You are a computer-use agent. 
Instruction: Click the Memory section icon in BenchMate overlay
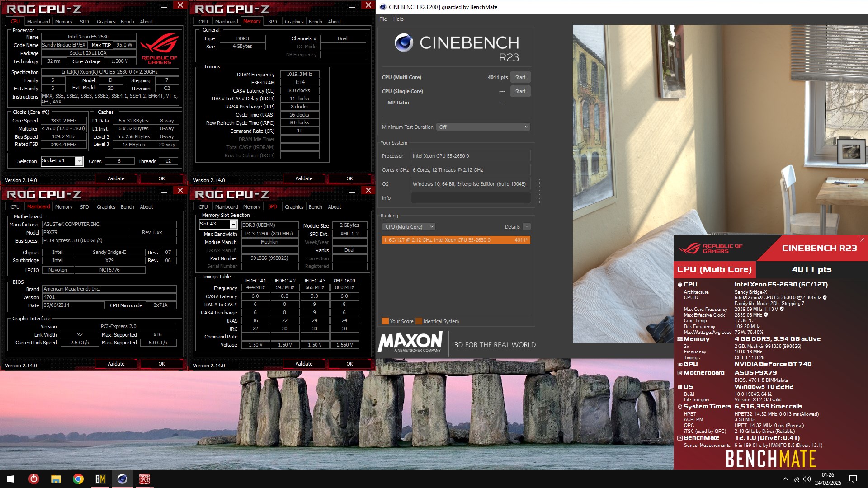pyautogui.click(x=680, y=339)
